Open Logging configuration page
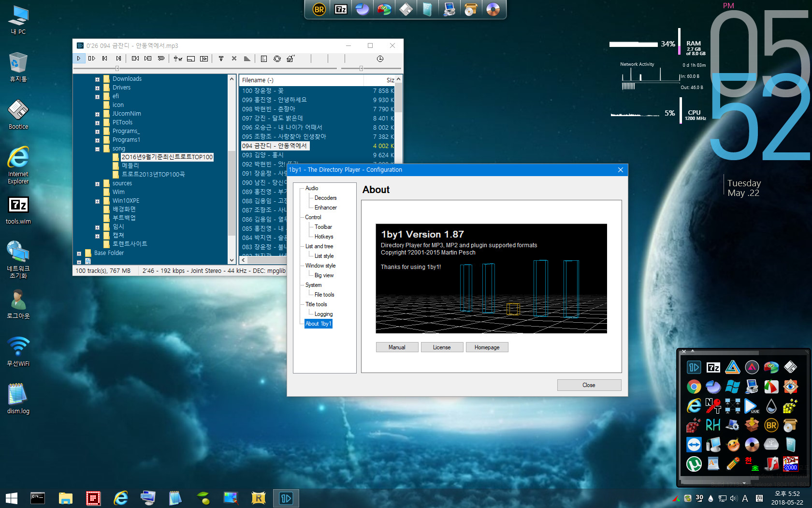 (323, 314)
